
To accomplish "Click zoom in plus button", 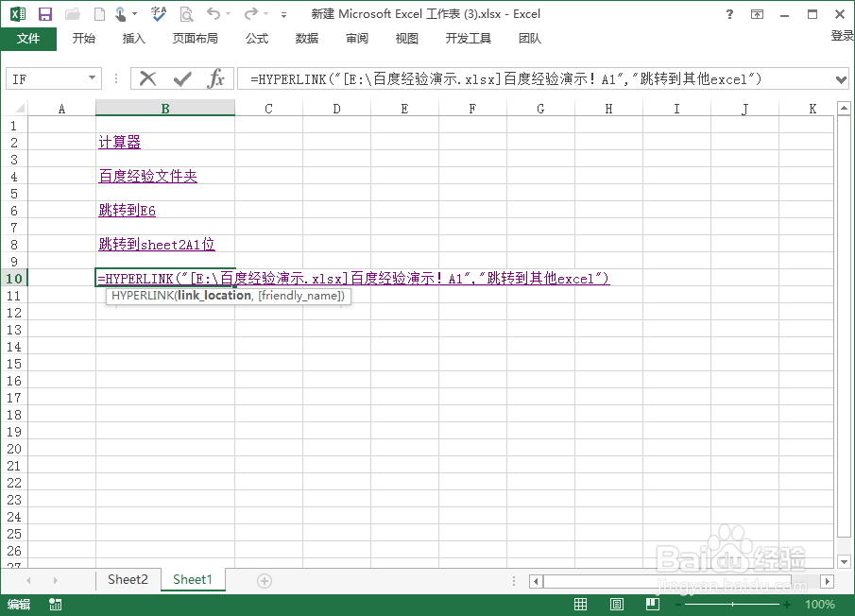I will [787, 605].
